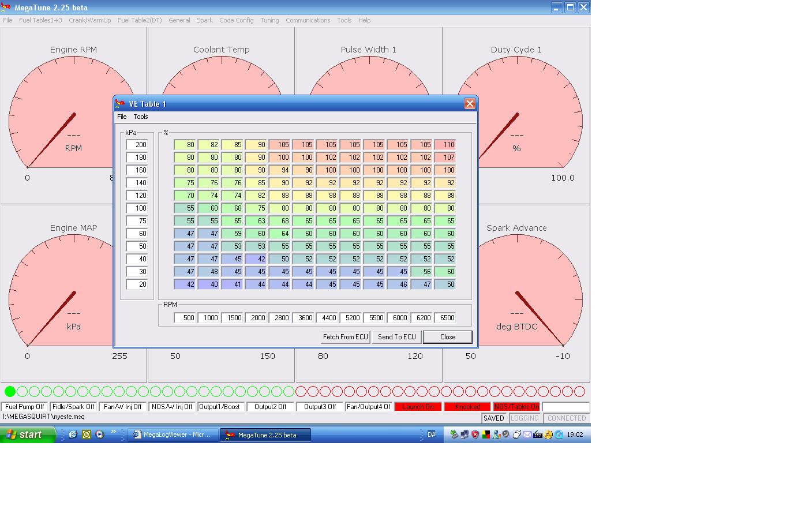Click the Fuel Pump Off status indicator
The width and height of the screenshot is (798, 532).
coord(24,407)
